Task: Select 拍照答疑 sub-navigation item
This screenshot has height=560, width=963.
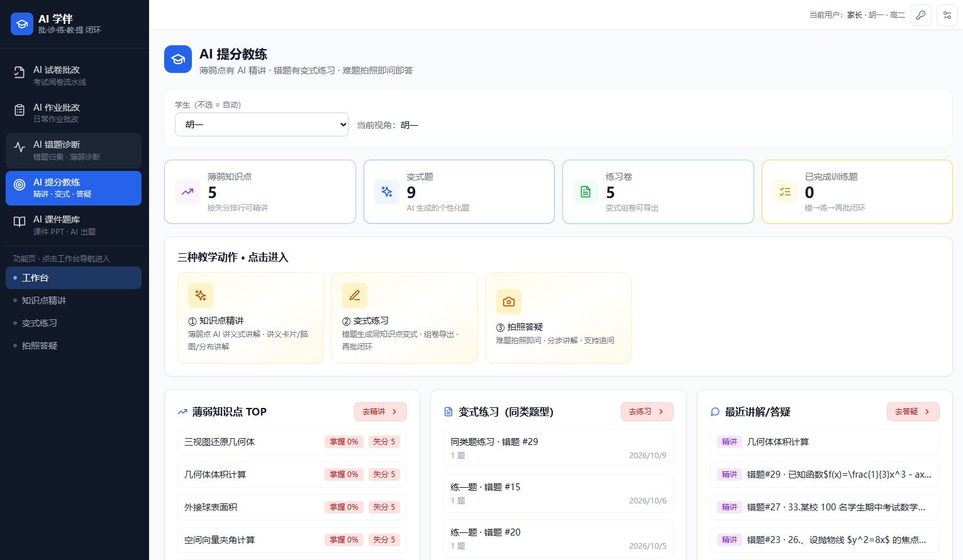Action: pyautogui.click(x=74, y=346)
